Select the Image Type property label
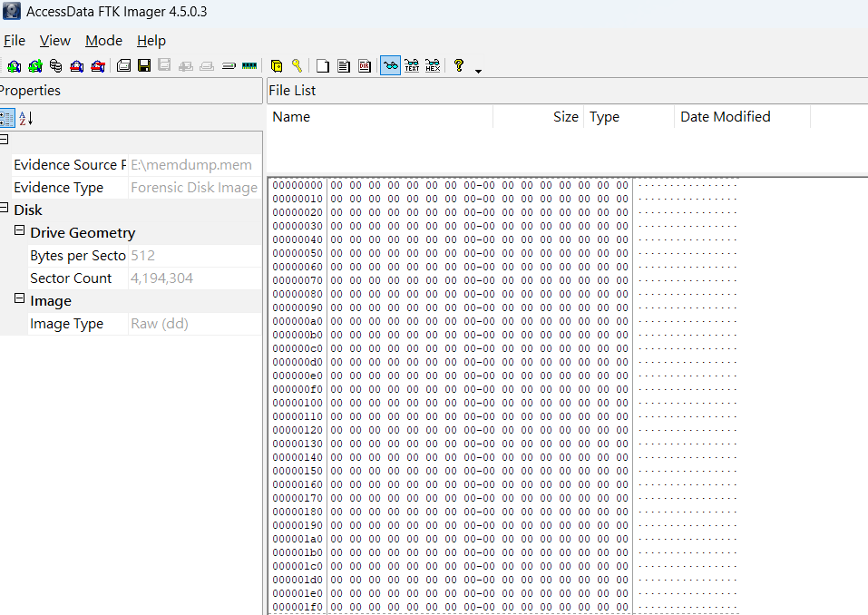 pos(66,324)
